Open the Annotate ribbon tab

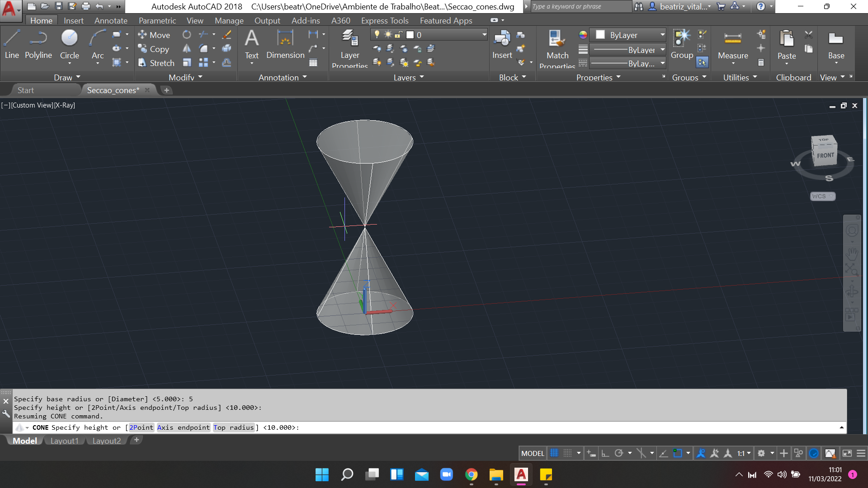pyautogui.click(x=111, y=20)
